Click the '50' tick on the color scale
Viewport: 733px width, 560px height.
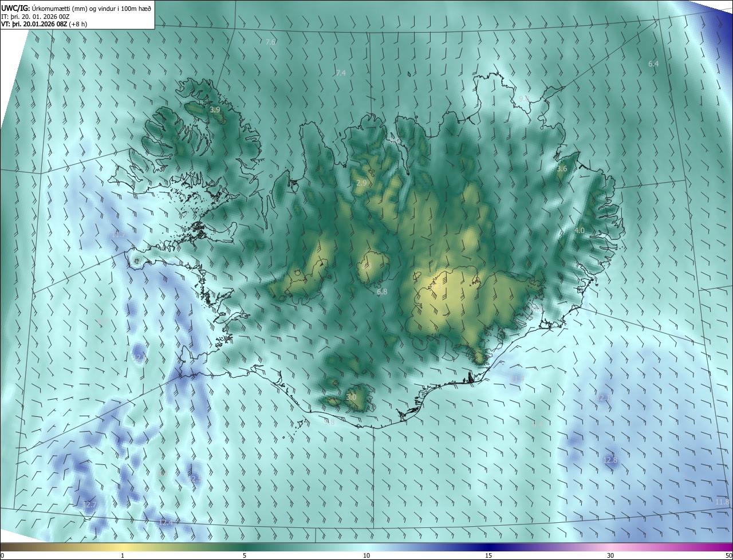click(728, 555)
